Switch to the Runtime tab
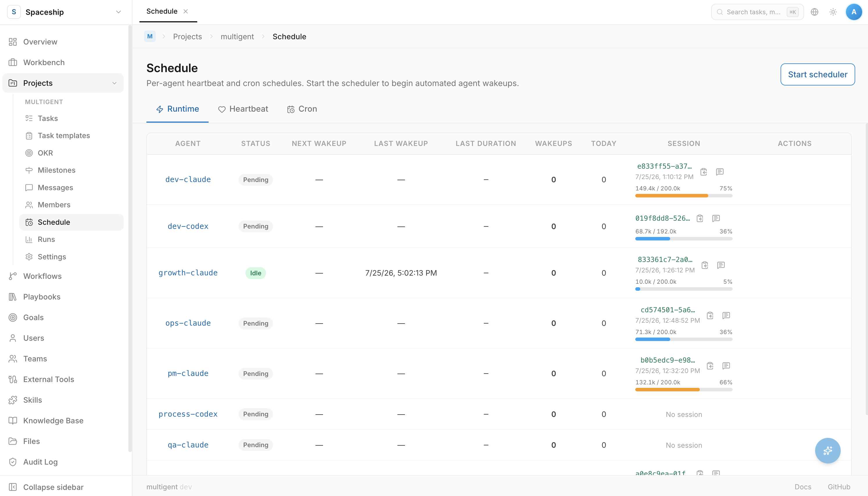Viewport: 868px width, 496px height. click(177, 109)
